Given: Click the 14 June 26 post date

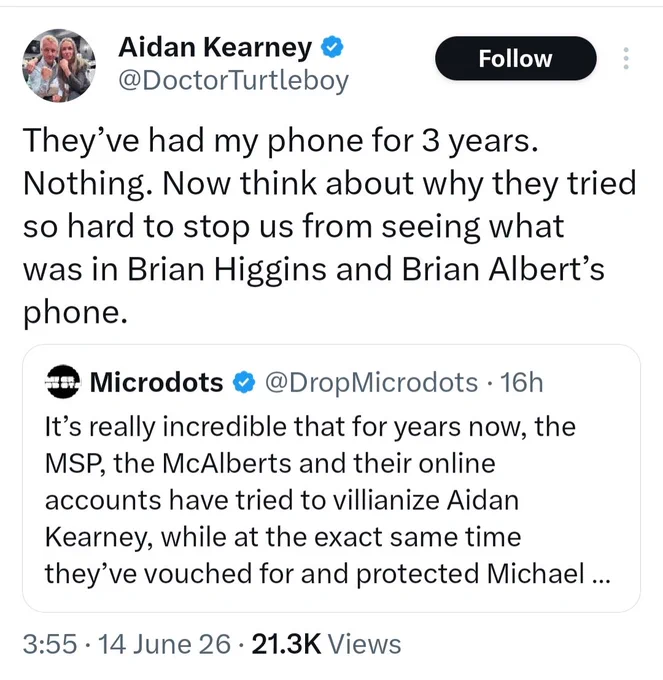Looking at the screenshot, I should [x=164, y=644].
